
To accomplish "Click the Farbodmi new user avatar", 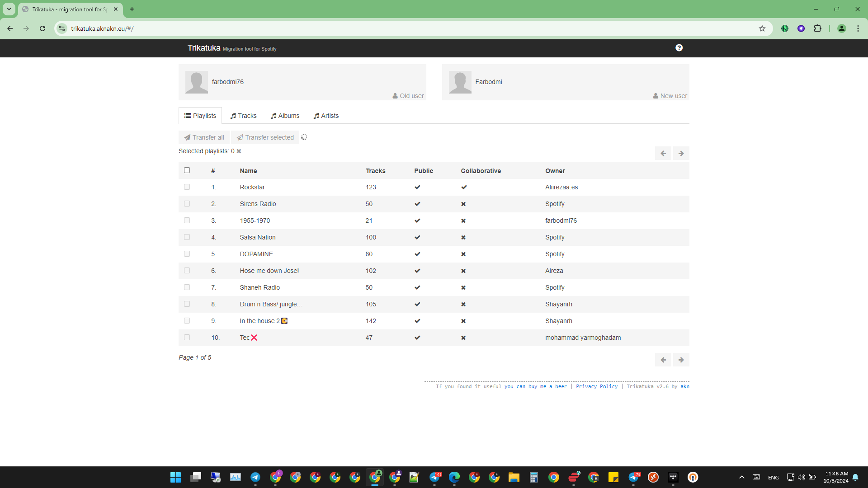I will click(x=460, y=82).
